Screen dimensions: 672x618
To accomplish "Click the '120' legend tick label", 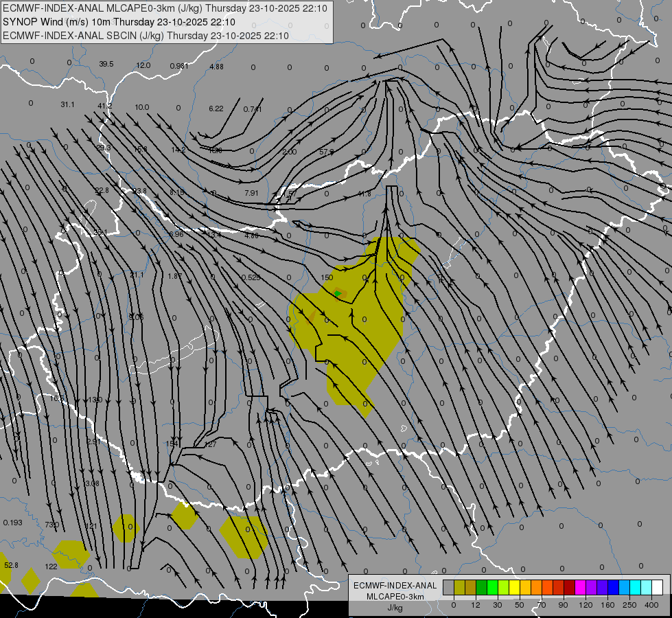I will pyautogui.click(x=586, y=605).
